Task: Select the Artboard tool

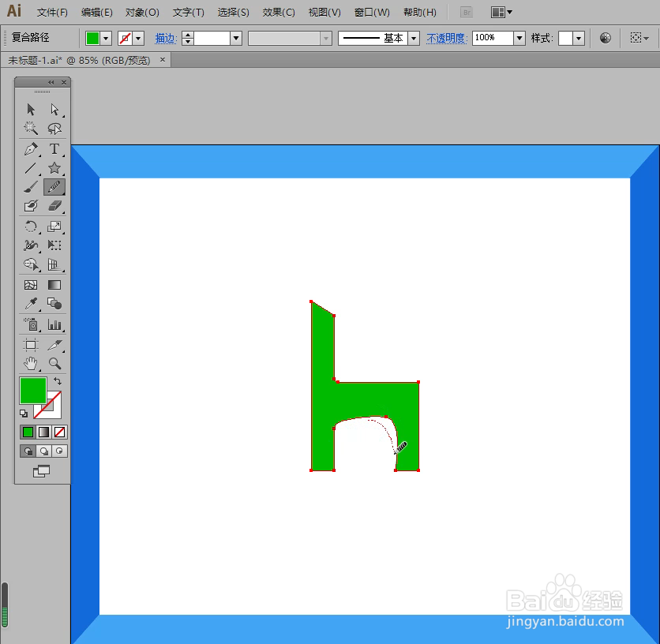Action: (31, 345)
